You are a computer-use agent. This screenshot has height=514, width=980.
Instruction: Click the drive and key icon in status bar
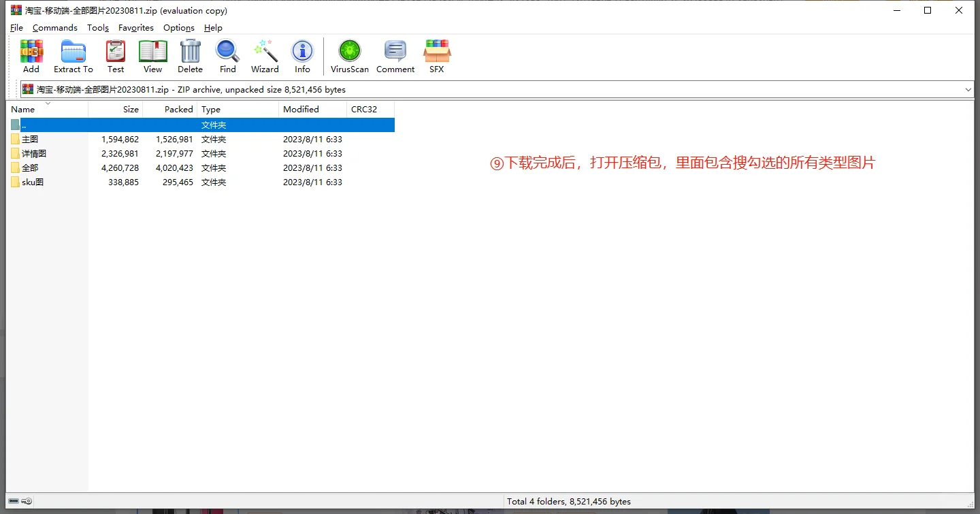point(20,502)
